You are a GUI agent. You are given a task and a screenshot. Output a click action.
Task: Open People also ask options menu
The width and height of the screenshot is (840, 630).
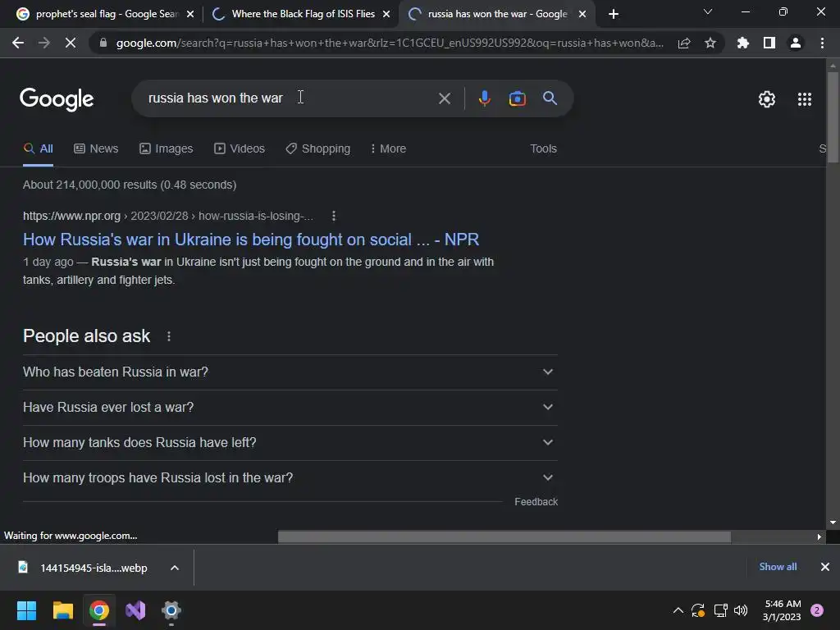click(x=169, y=336)
